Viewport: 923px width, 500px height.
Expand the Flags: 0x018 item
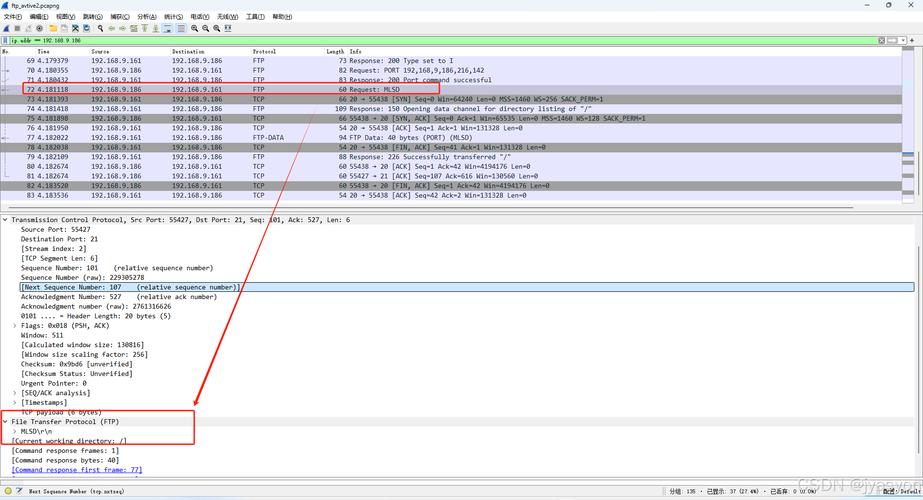(15, 326)
